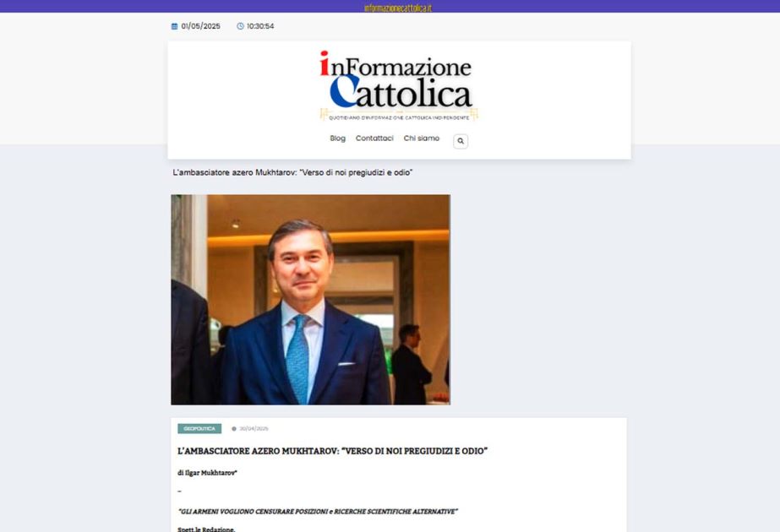Click the article date 30/04/2025
Image resolution: width=780 pixels, height=532 pixels.
pos(254,429)
